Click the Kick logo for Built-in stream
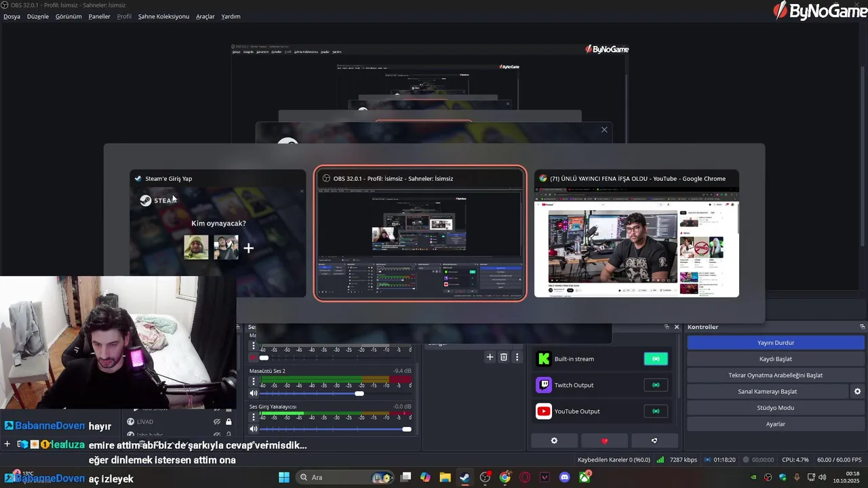 click(x=544, y=359)
